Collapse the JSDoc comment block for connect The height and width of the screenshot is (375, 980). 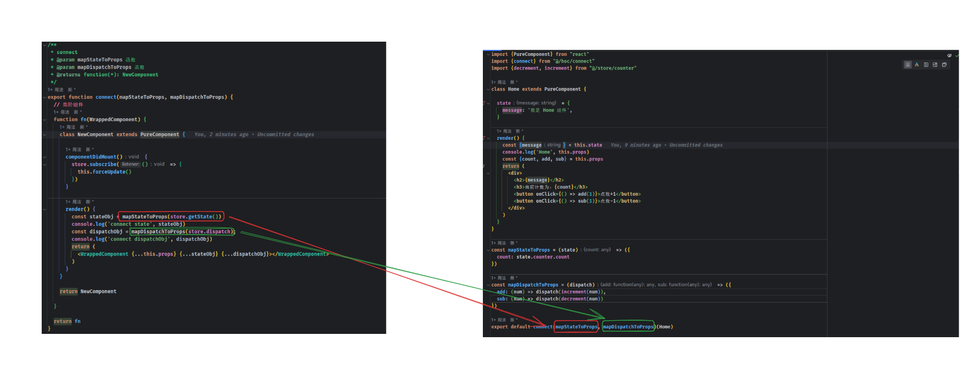44,45
